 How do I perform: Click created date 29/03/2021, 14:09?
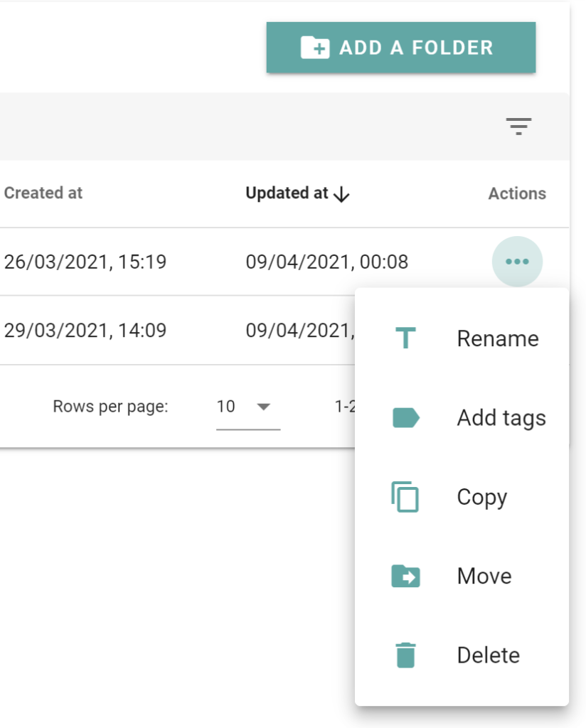click(85, 331)
